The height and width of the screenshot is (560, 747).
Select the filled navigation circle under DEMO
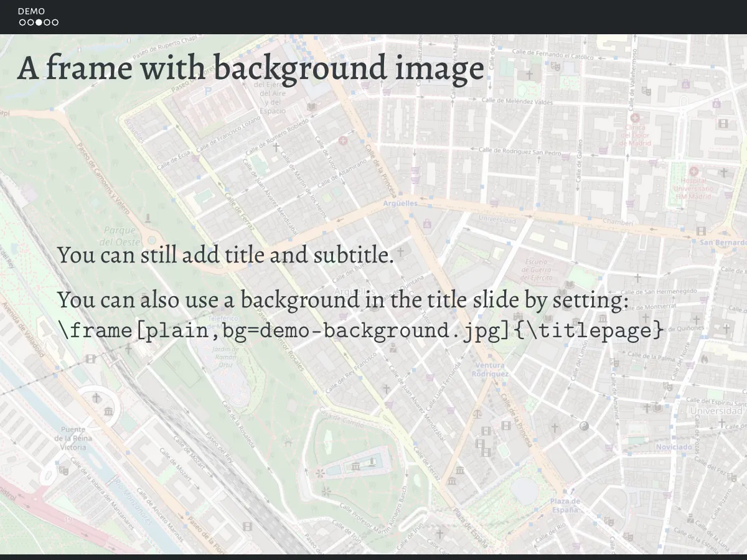click(39, 22)
